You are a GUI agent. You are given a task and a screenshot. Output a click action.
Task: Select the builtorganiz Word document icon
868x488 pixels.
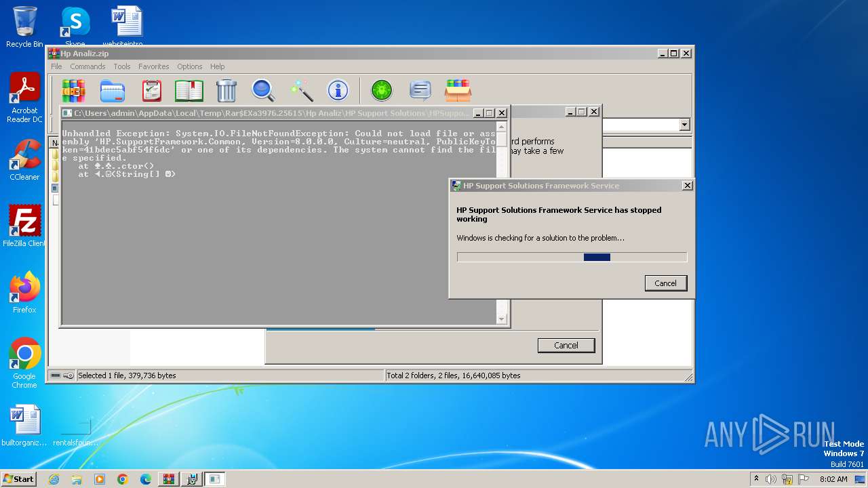24,426
